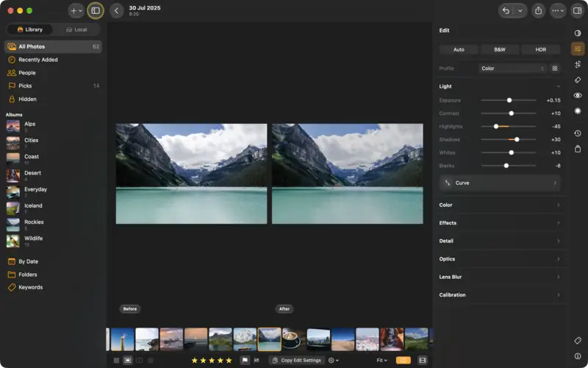Toggle the filmstrip icon at bottom right

click(422, 361)
